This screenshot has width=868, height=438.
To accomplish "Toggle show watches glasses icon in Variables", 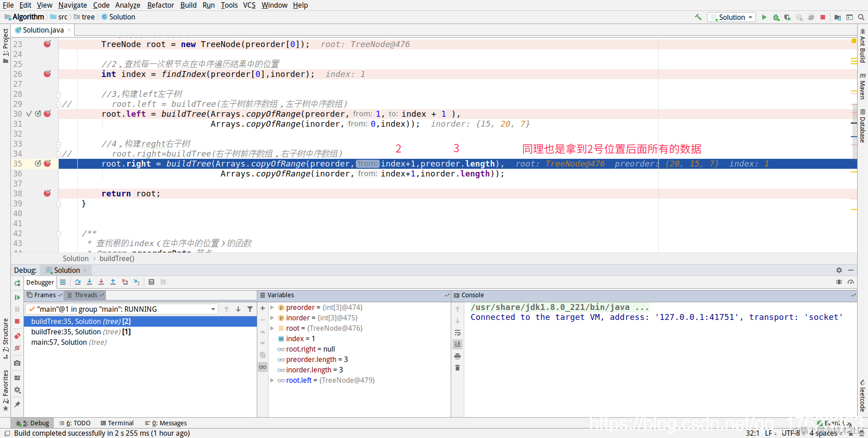I will tap(263, 367).
